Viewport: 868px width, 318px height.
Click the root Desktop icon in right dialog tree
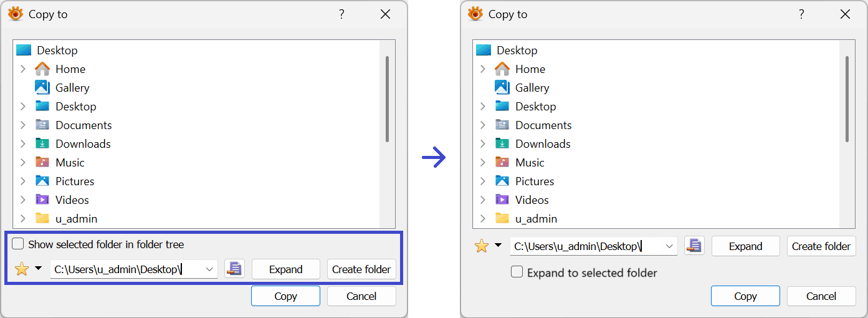[484, 50]
